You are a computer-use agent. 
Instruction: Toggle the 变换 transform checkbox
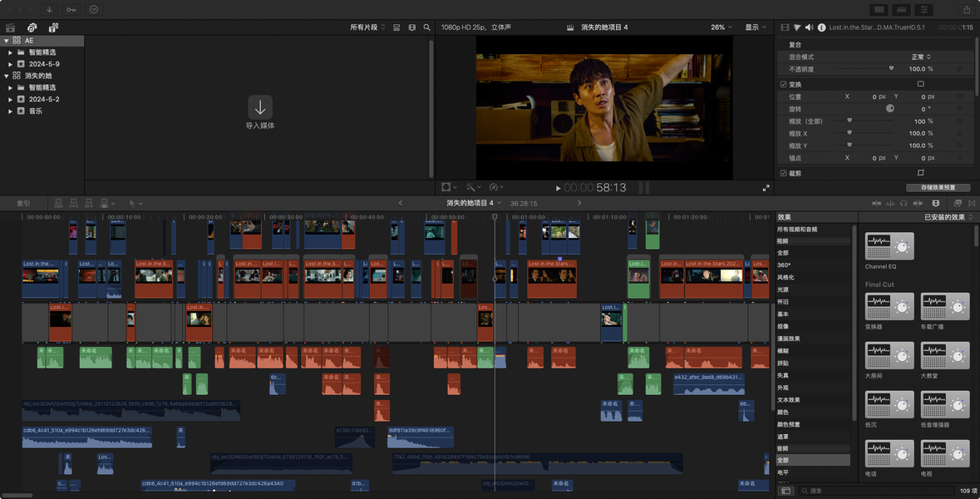click(x=783, y=85)
